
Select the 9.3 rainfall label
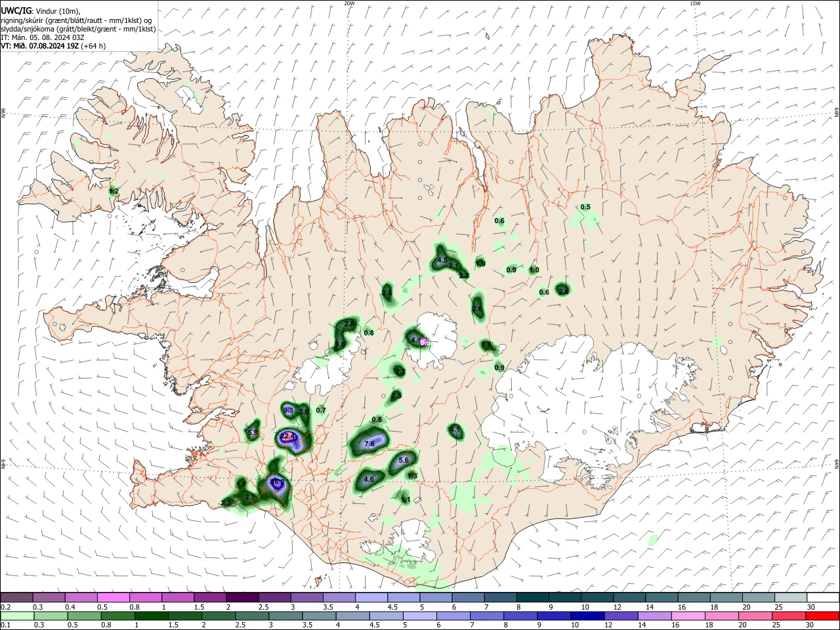(x=287, y=411)
